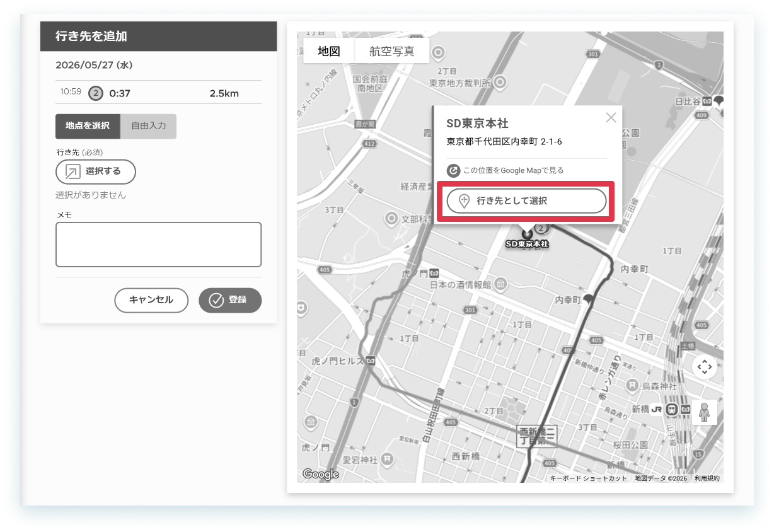Click the 2.5km distance value

[224, 94]
